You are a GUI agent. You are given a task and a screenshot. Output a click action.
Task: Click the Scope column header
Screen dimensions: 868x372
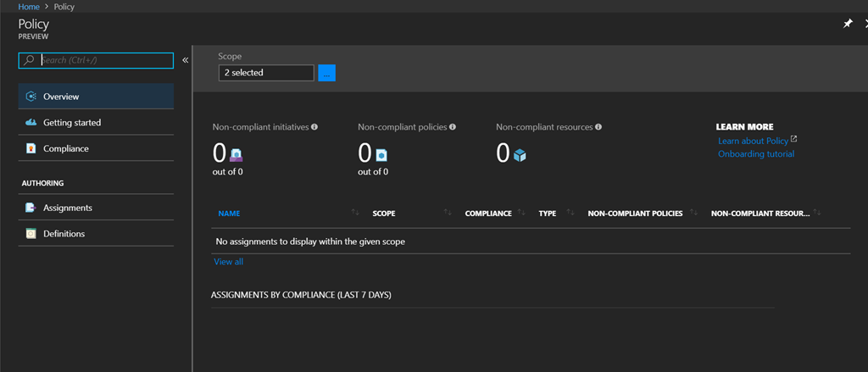point(384,214)
